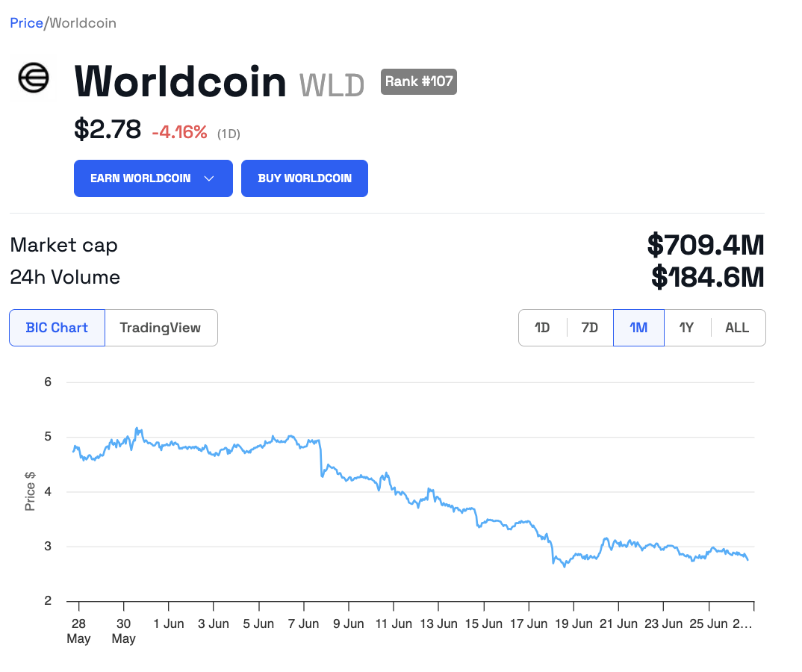
Task: Select the 1M time range
Action: click(x=638, y=328)
